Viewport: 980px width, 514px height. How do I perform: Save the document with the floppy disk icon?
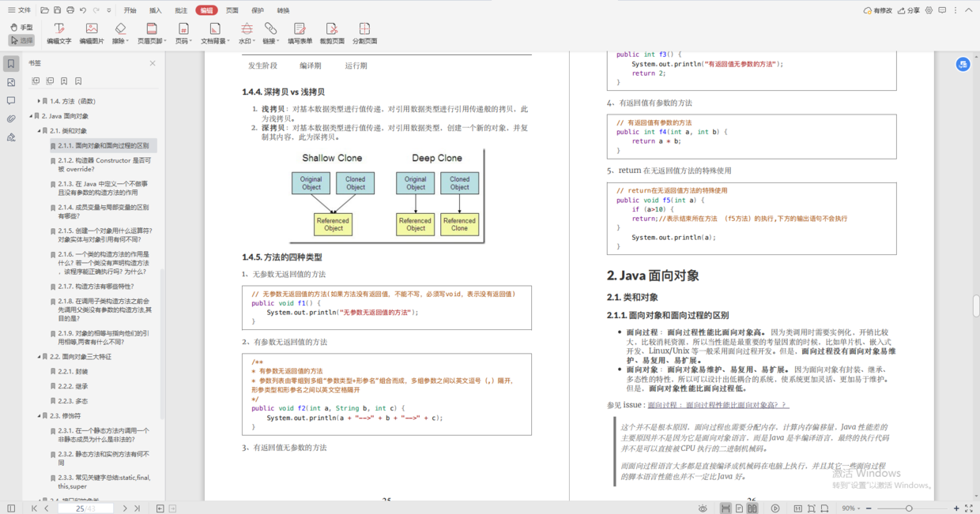58,10
